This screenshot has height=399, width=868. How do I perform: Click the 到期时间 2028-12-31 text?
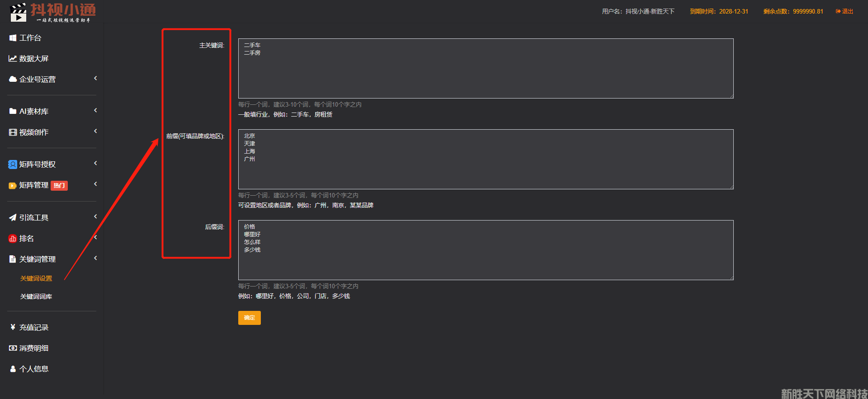[719, 11]
